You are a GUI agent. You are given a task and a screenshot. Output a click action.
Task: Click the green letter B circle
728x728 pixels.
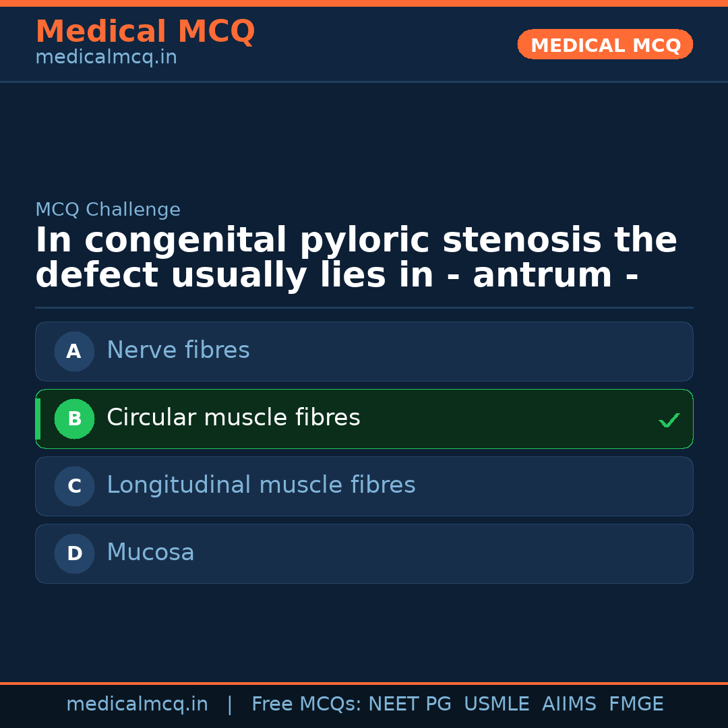point(74,419)
